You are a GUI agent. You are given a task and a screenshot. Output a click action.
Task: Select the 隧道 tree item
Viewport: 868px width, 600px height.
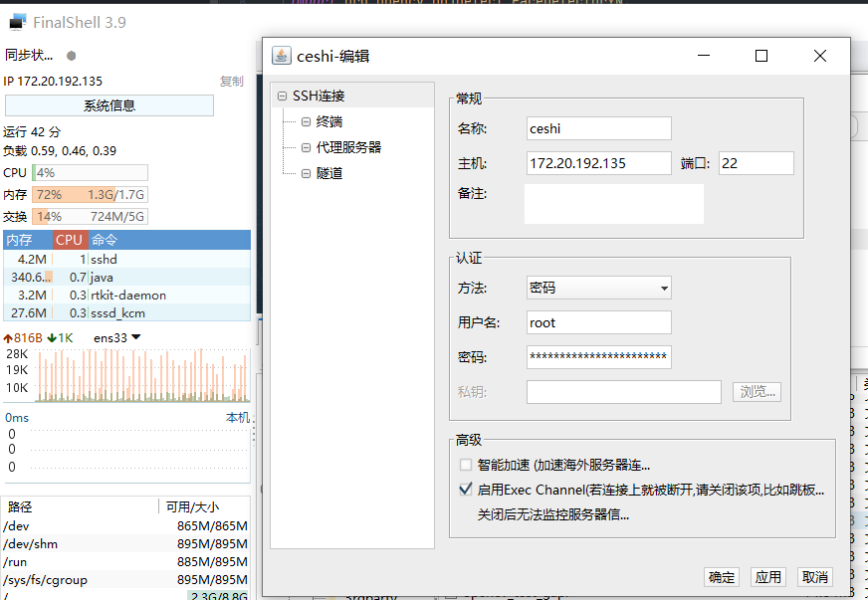[x=329, y=173]
